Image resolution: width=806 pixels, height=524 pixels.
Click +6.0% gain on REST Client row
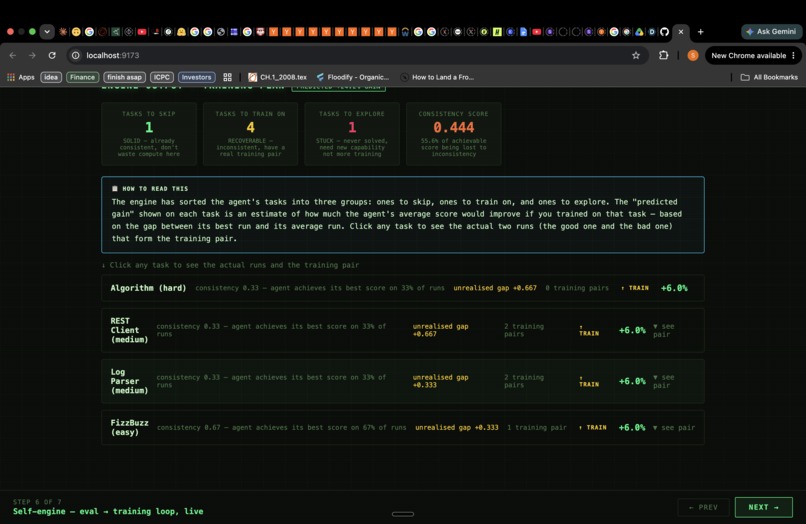click(x=632, y=330)
